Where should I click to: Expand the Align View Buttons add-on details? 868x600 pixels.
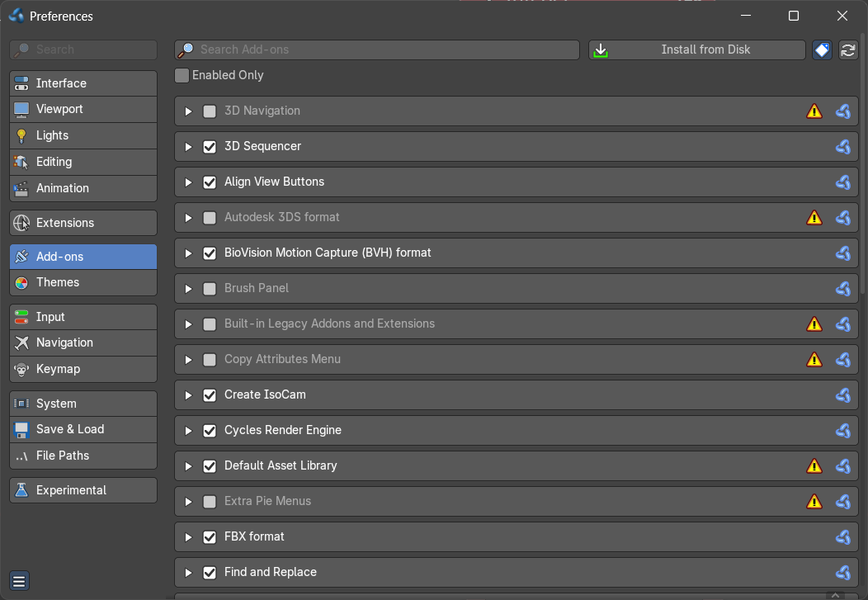pos(188,182)
